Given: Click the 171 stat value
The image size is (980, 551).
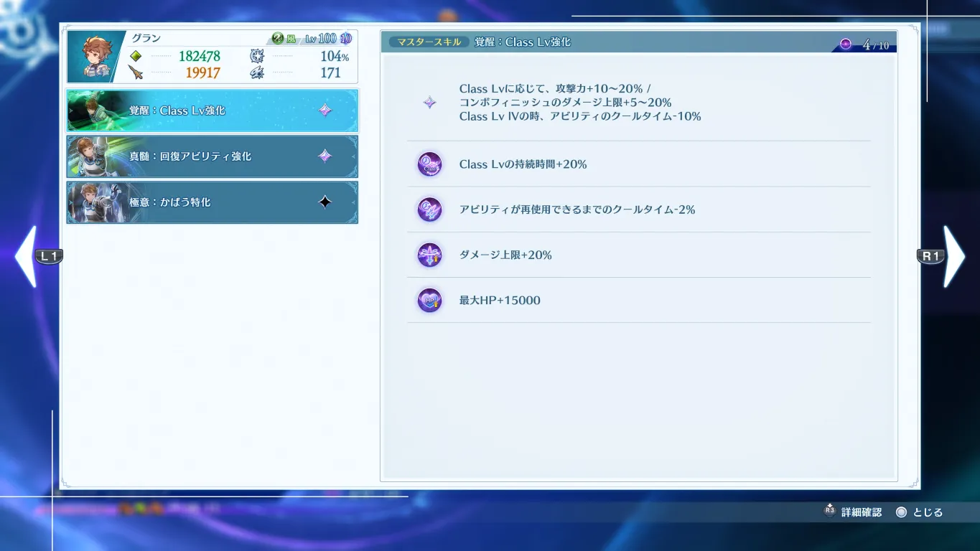Looking at the screenshot, I should click(330, 72).
